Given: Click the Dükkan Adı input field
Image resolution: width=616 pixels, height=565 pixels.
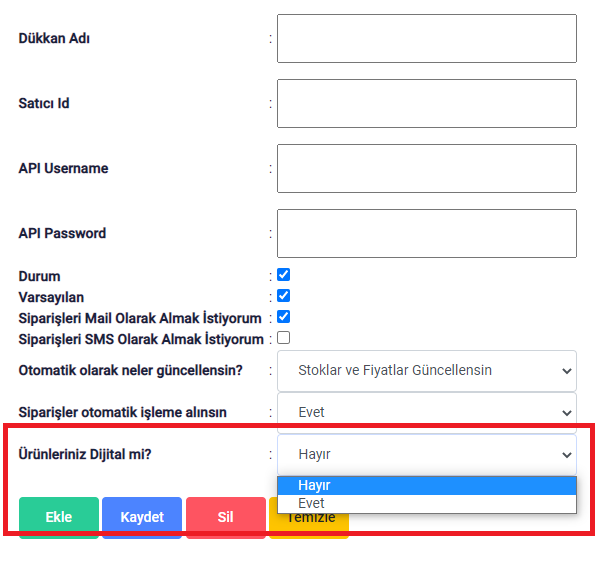Looking at the screenshot, I should (427, 39).
